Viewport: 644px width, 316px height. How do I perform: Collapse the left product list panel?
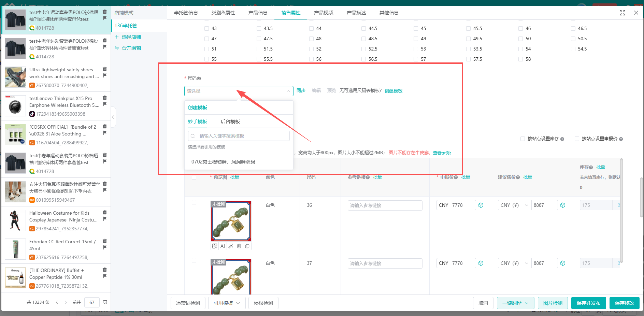(113, 117)
